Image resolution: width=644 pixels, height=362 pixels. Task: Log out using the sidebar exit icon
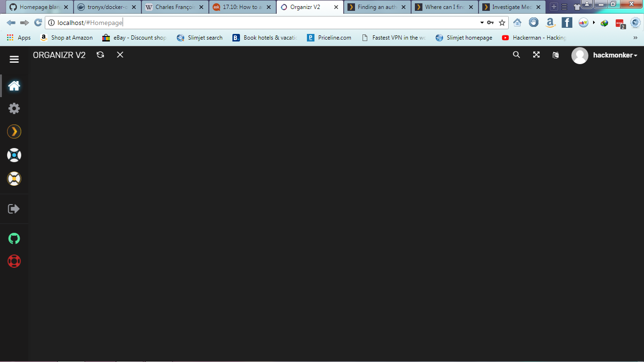[x=14, y=208]
